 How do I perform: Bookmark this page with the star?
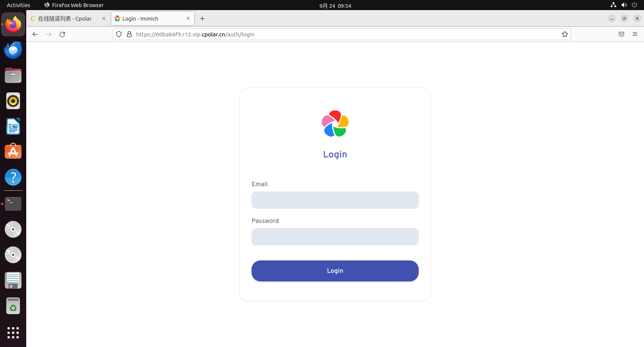pos(565,34)
